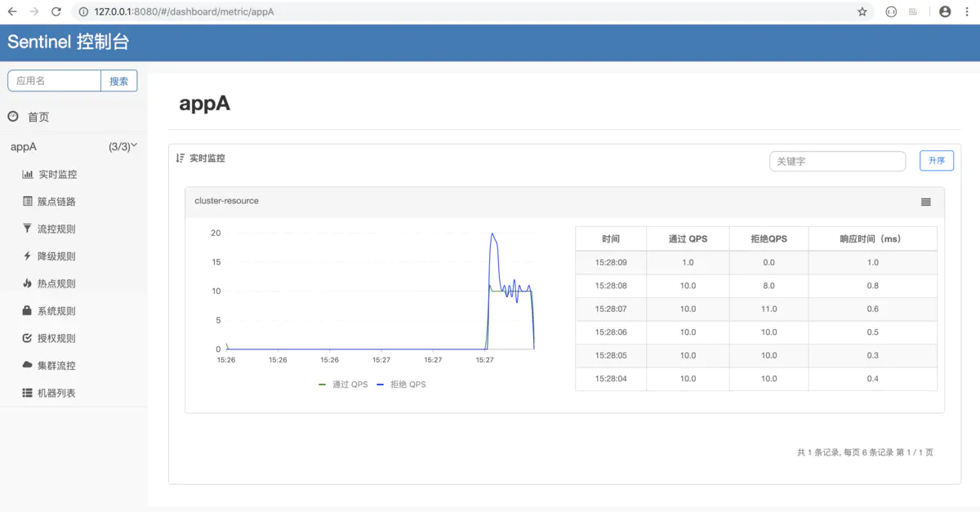Focus the 关键字 keyword field

pos(838,162)
